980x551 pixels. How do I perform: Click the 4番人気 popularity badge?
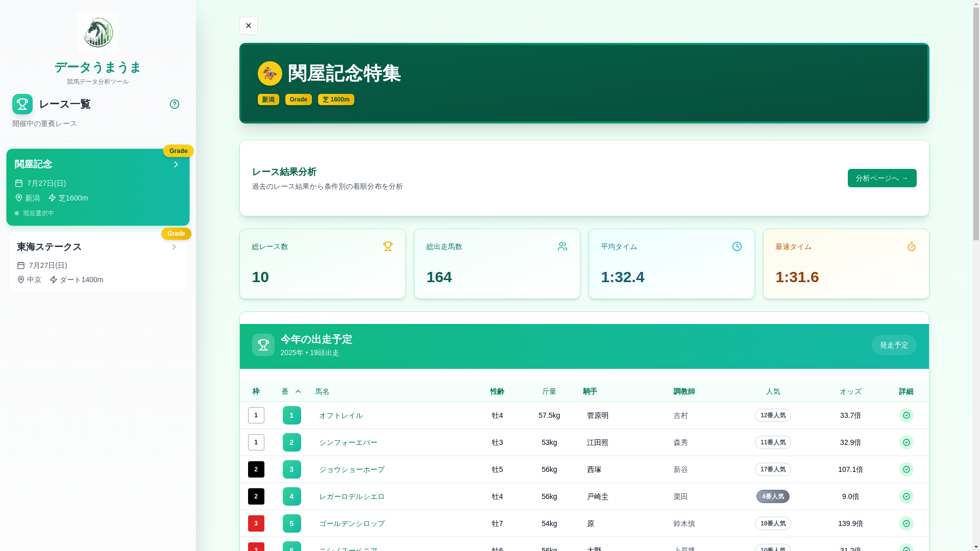tap(773, 496)
